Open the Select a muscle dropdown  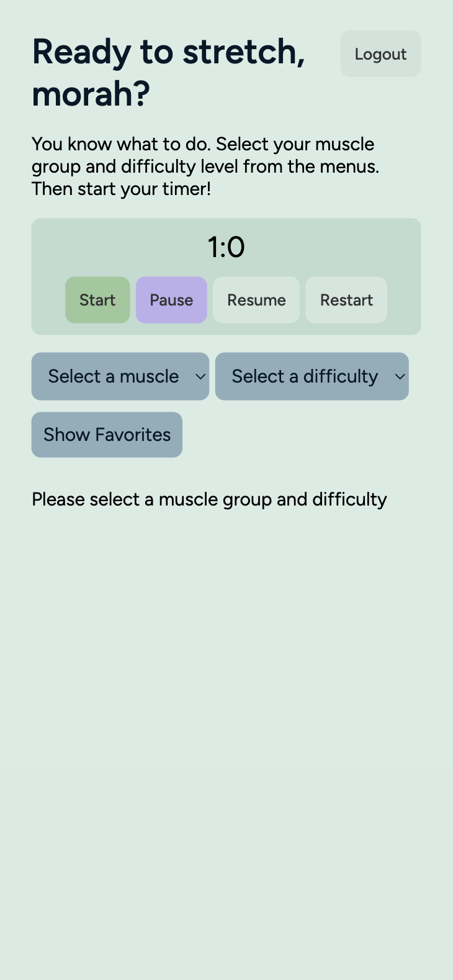120,376
